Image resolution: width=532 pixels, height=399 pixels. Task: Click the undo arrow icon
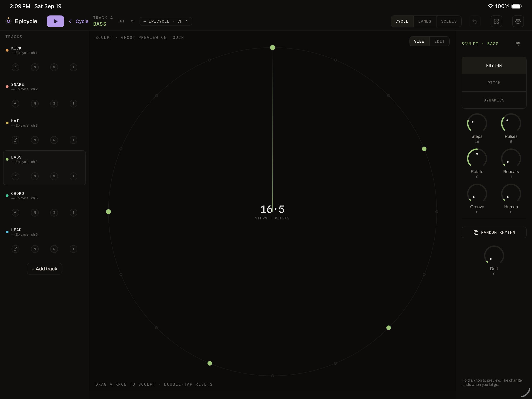click(475, 21)
